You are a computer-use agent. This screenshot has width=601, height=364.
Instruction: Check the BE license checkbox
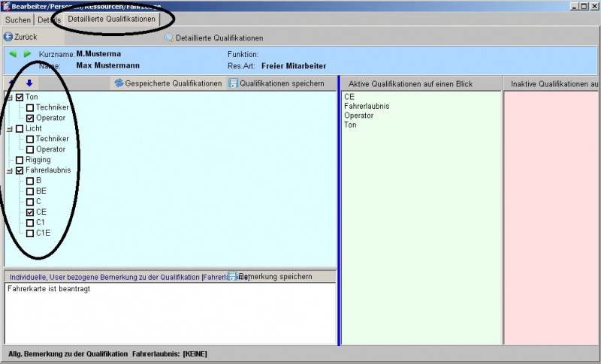coord(30,191)
